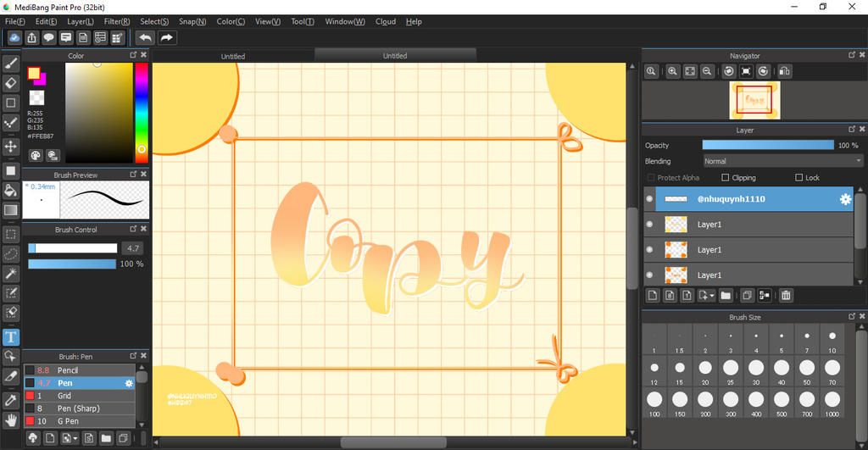
Task: Click the Undo arrow
Action: point(145,37)
